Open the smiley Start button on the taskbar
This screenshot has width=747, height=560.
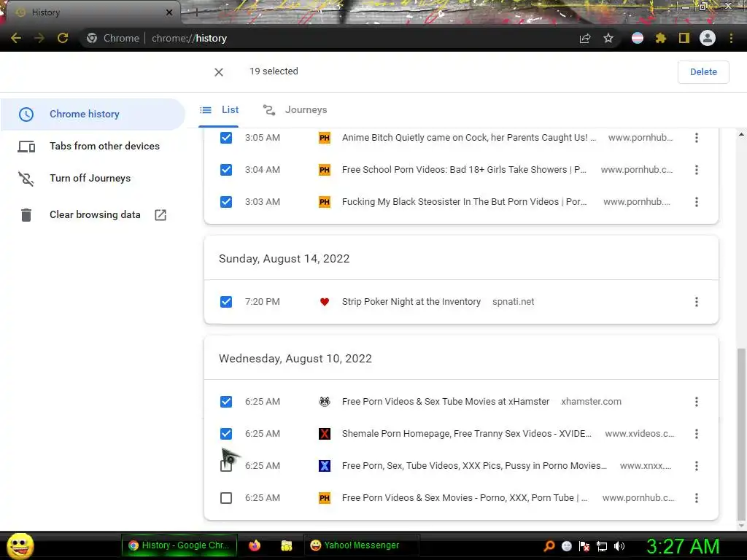click(20, 545)
